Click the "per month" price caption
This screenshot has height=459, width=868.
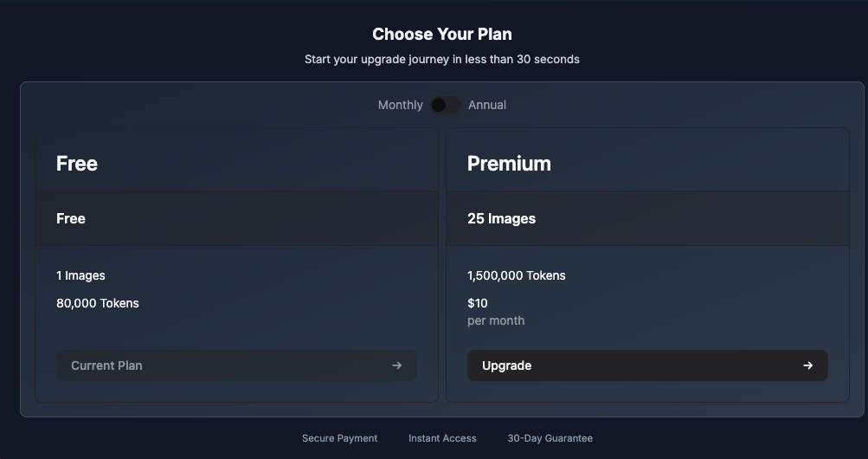496,320
